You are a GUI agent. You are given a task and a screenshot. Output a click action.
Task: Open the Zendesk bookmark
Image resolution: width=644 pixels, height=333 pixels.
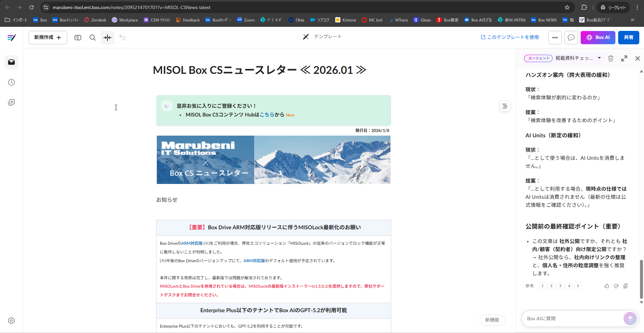click(95, 20)
